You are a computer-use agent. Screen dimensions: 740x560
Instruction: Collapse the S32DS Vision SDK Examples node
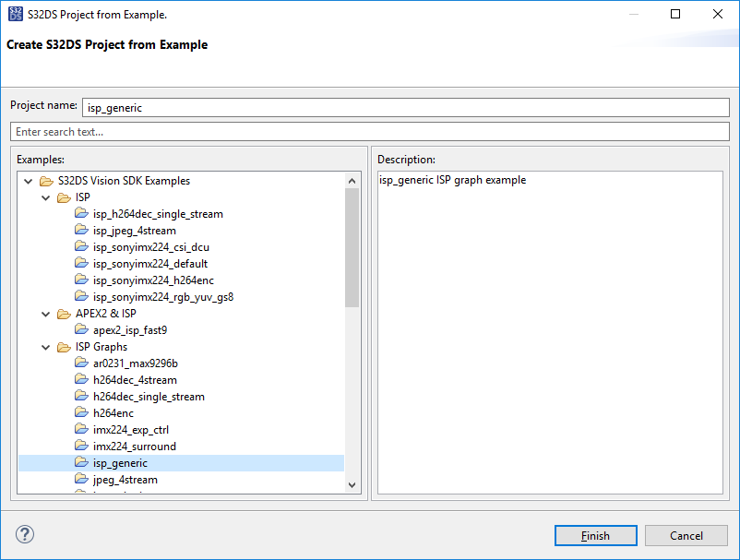29,181
